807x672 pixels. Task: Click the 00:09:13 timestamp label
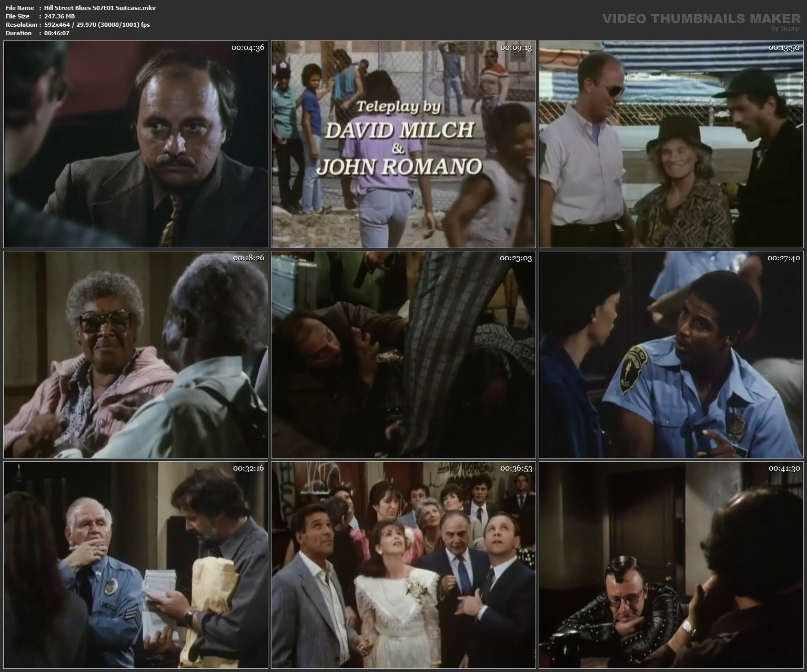(x=516, y=48)
